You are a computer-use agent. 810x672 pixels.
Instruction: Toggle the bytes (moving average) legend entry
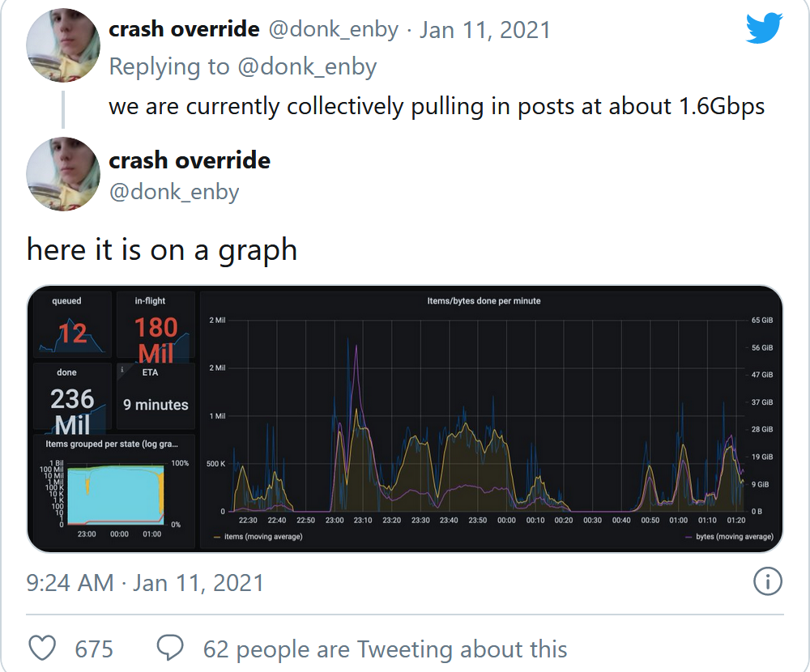coord(729,537)
